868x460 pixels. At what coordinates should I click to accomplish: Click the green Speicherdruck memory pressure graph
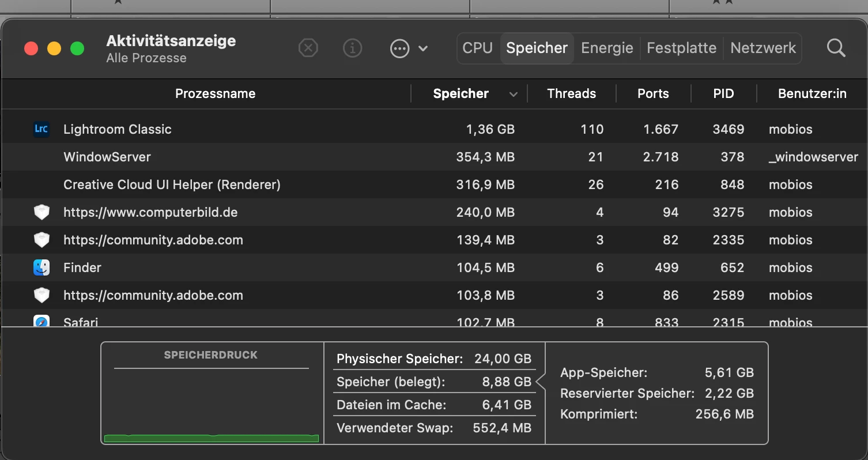point(211,438)
